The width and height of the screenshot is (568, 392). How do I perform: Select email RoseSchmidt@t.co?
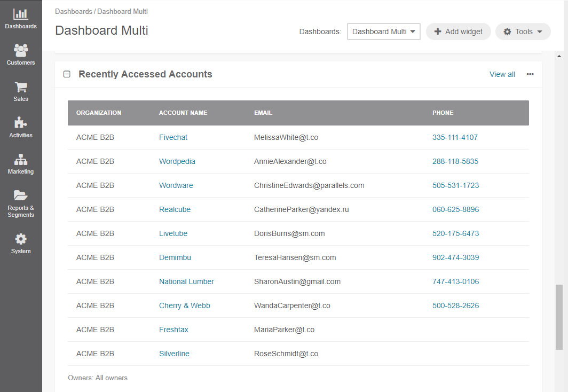pyautogui.click(x=286, y=354)
